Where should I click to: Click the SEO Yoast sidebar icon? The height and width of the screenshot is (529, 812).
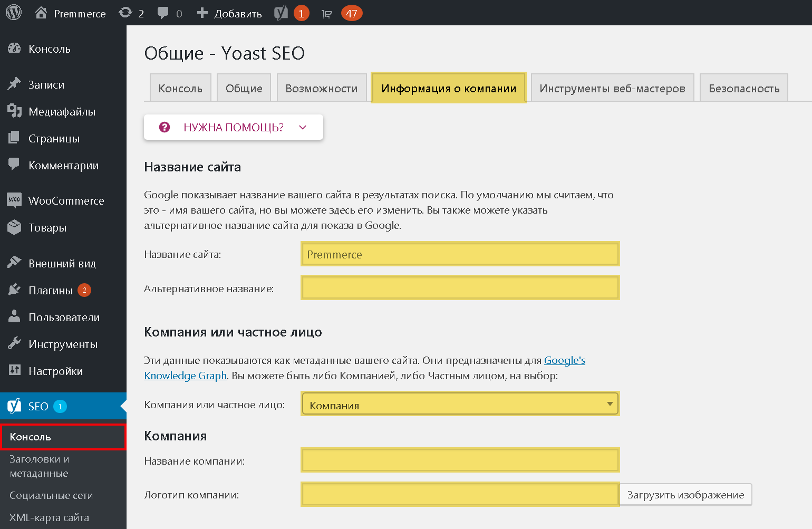coord(14,406)
